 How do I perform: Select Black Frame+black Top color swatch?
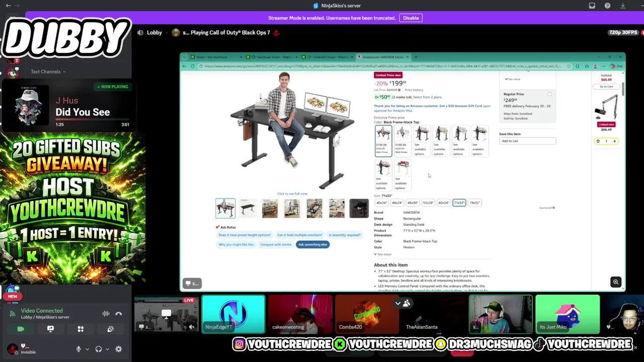tap(383, 141)
